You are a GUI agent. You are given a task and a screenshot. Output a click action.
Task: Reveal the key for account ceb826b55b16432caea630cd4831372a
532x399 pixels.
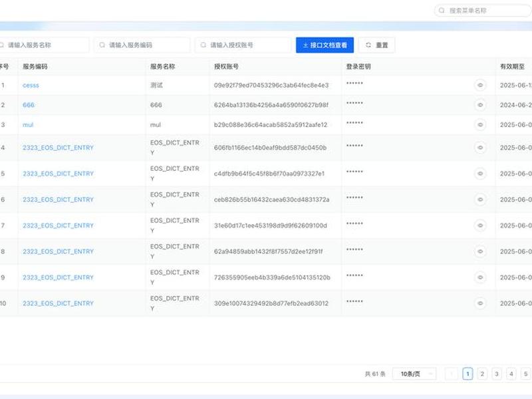pos(480,199)
